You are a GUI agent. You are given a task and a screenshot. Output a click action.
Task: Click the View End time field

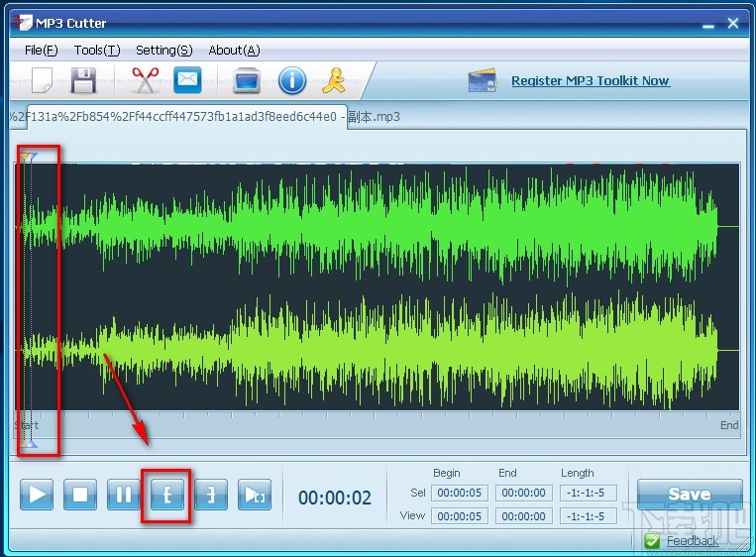click(x=523, y=516)
